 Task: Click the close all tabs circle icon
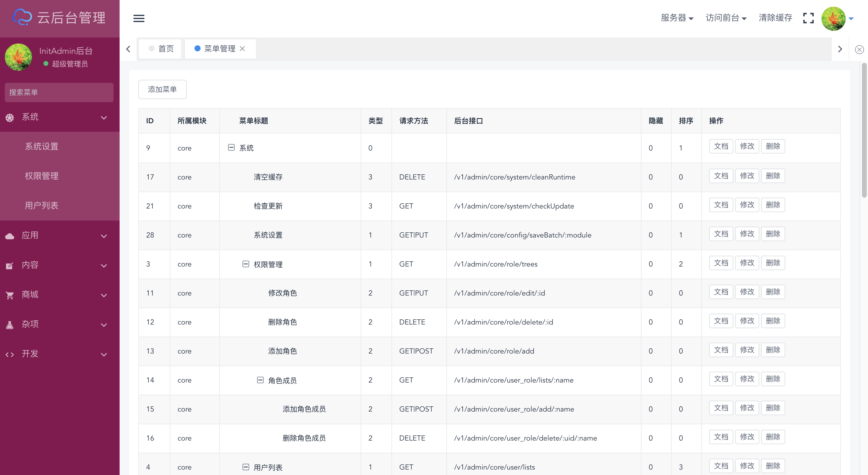pos(859,50)
